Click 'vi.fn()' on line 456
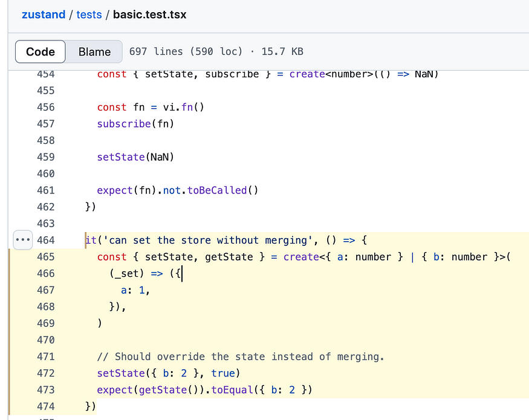The width and height of the screenshot is (529, 420). click(x=184, y=108)
